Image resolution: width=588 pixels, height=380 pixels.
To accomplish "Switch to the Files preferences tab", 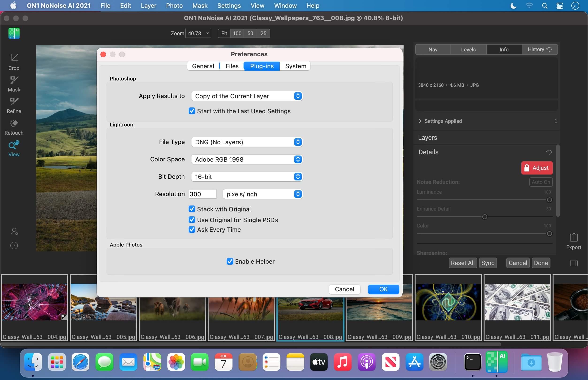I will pyautogui.click(x=232, y=66).
